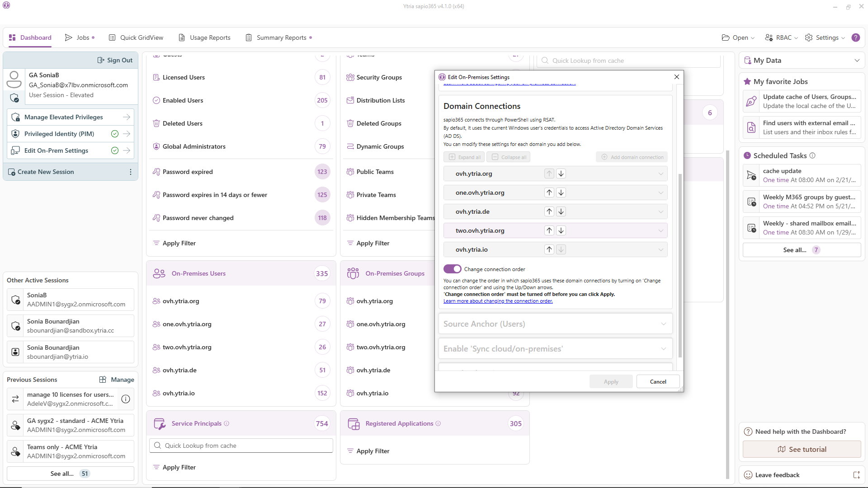Click the expand icon next to Leave feedback
This screenshot has height=488, width=868.
click(856, 475)
